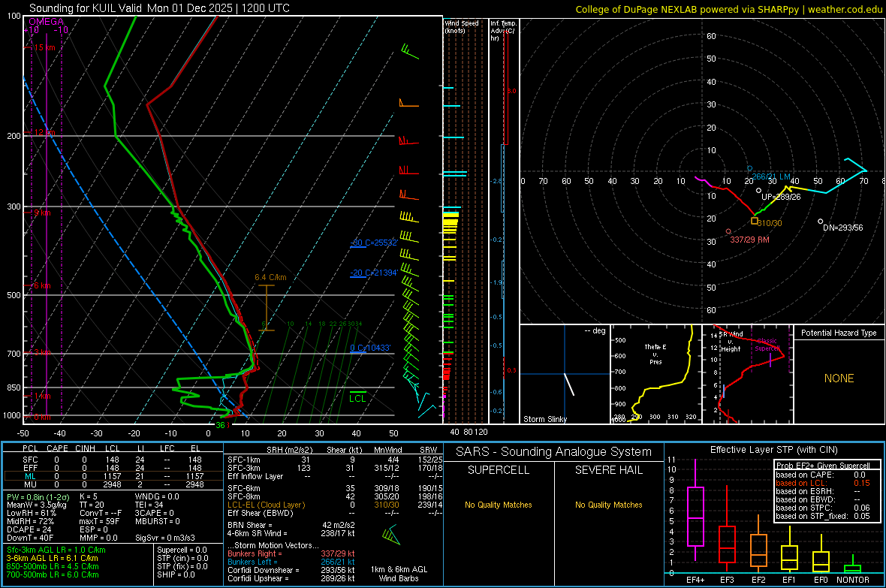Viewport: 886px width, 588px height.
Task: Click the UP=289/26 hodograph label
Action: coord(781,197)
